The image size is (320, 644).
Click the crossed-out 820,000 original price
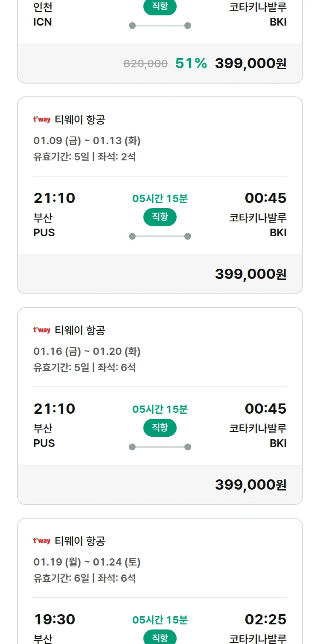(145, 64)
